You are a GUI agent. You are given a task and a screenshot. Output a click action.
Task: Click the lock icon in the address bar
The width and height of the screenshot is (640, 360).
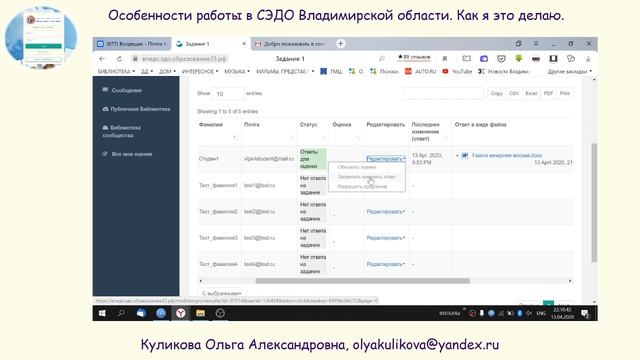[135, 59]
